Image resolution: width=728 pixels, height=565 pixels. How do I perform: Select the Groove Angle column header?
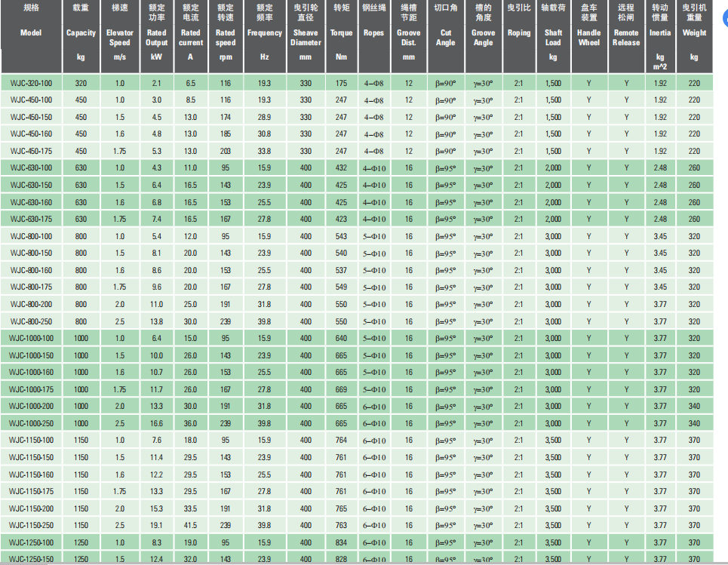coord(484,36)
